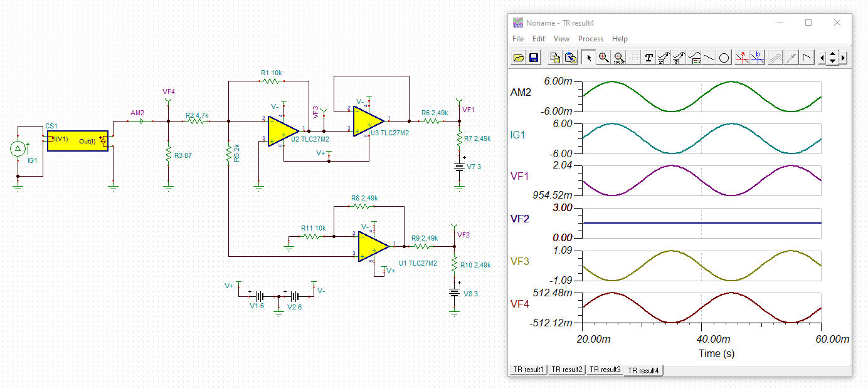Click the VF4 curve label in diagram
Viewport: 868px width, 389px height.
(x=521, y=304)
